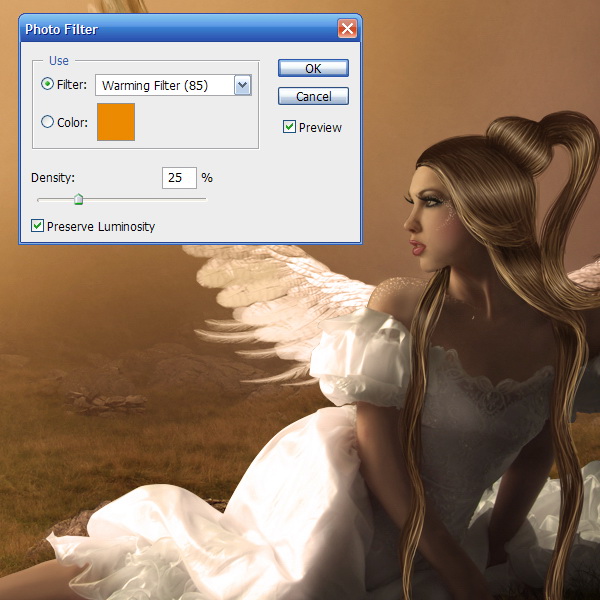This screenshot has height=600, width=600.
Task: Close the Photo Filter dialog window
Action: (347, 29)
